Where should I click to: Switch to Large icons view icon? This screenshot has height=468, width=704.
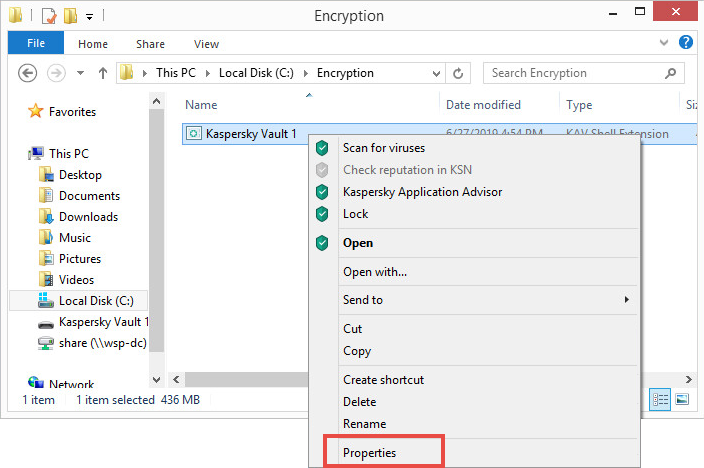(682, 399)
